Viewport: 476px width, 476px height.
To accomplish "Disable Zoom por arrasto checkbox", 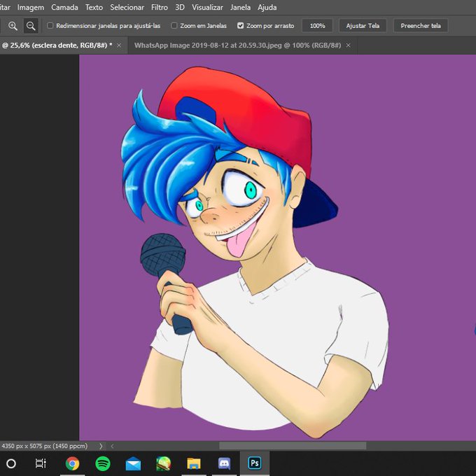I will 240,25.
